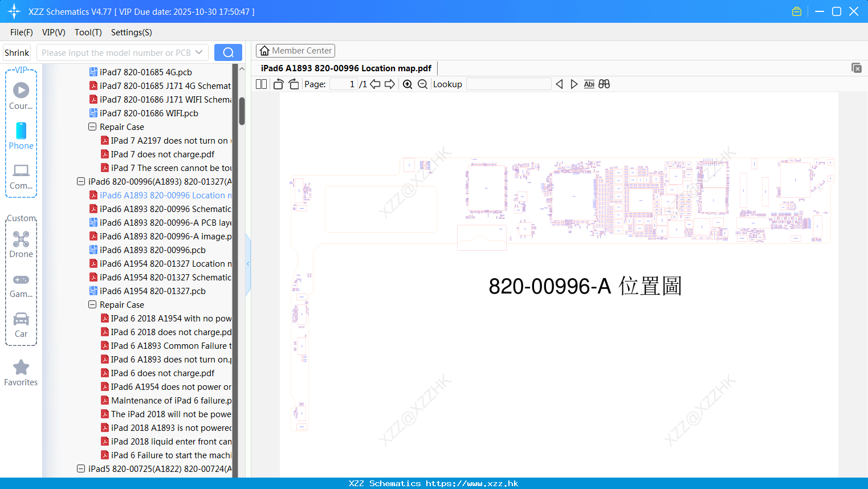
Task: Click the Lookup text field
Action: (508, 84)
